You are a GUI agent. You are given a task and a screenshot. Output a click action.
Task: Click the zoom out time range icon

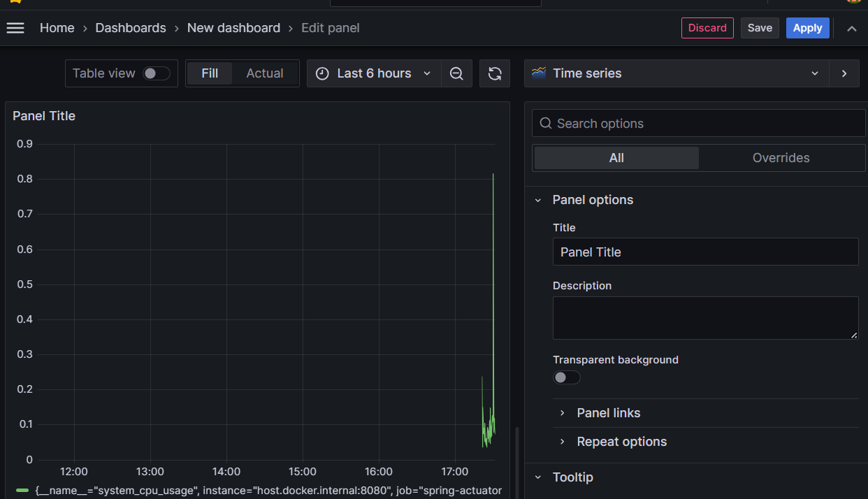[456, 73]
